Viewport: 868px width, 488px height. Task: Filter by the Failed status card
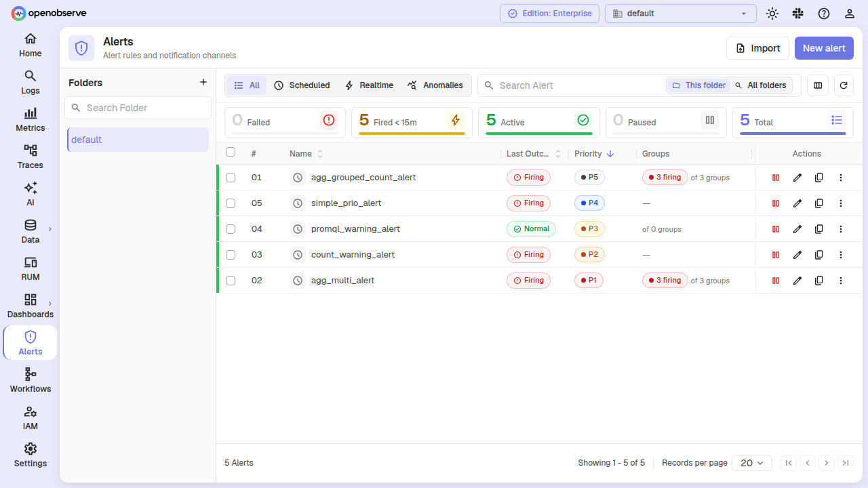pos(285,122)
